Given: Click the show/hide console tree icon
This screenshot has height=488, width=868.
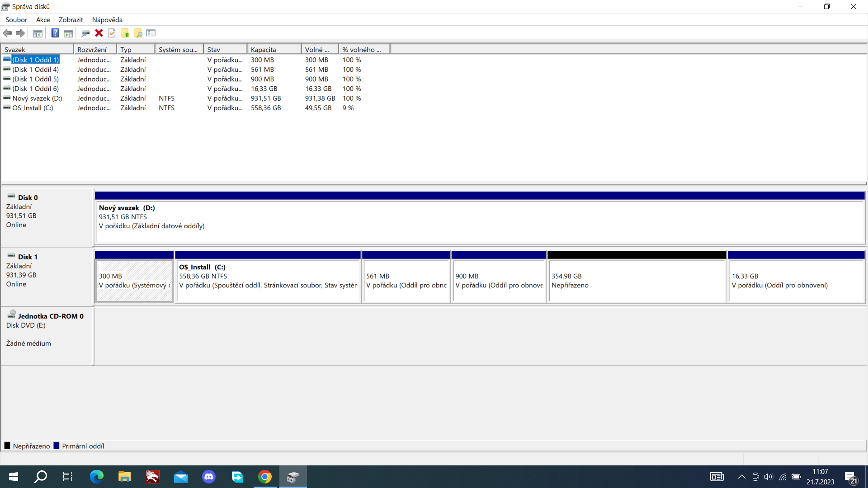Looking at the screenshot, I should [x=38, y=33].
